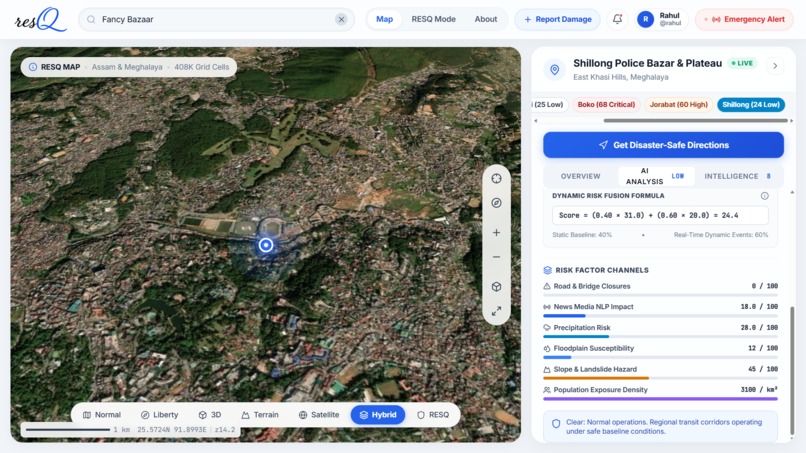
Task: Click Road & Bridge Closures icon
Action: (x=547, y=286)
